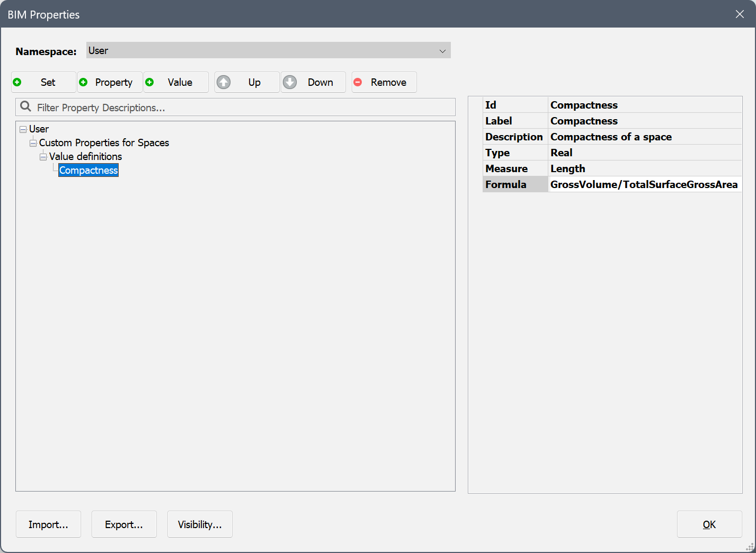Close the BIM Properties dialog
The image size is (756, 553).
740,14
